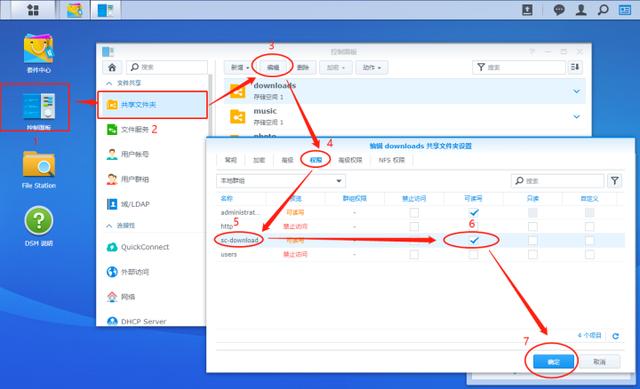
Task: Check the read-only box for http
Action: pos(532,227)
